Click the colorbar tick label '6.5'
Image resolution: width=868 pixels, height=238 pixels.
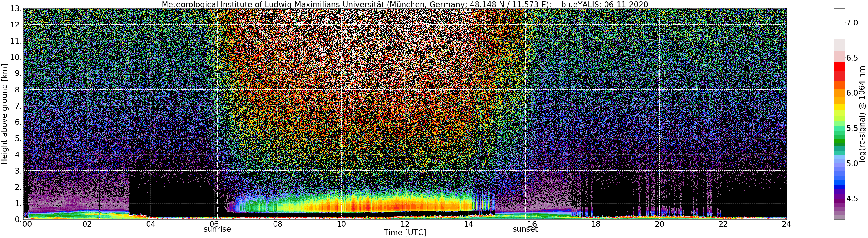click(x=852, y=57)
